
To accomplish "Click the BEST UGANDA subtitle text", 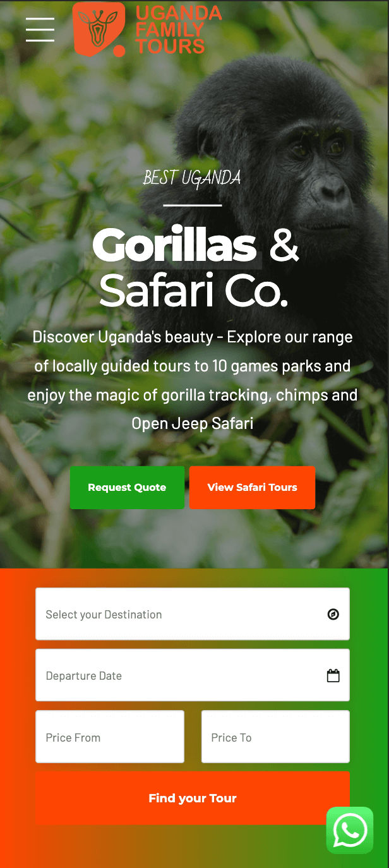I will (x=192, y=179).
